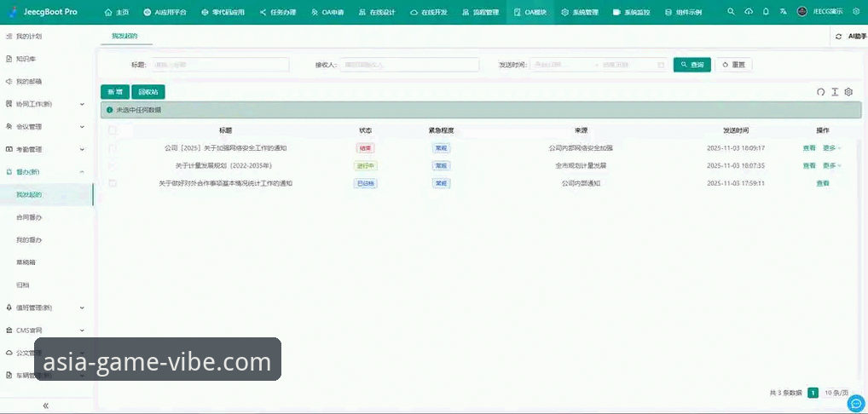Open 更多 dropdown for the 18:09:17 row
The width and height of the screenshot is (868, 414).
[831, 148]
